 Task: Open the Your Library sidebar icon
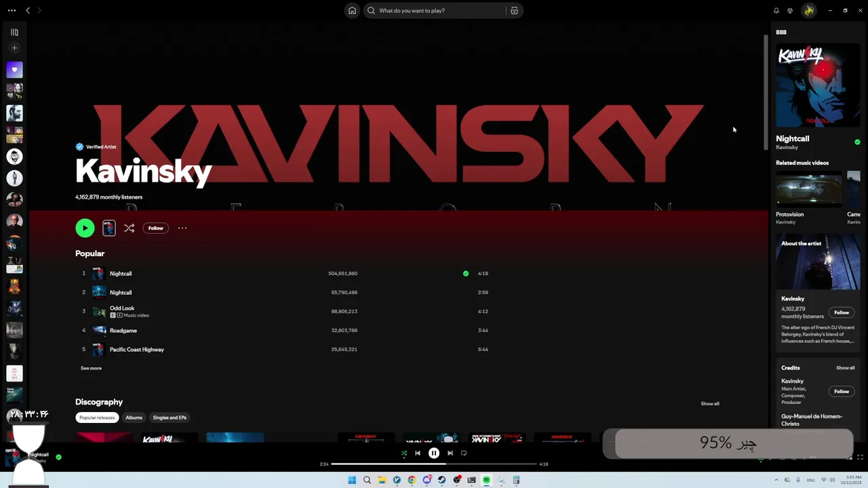14,32
